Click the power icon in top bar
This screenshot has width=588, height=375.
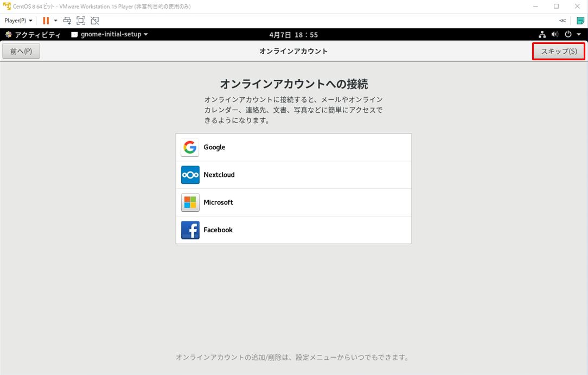point(568,35)
